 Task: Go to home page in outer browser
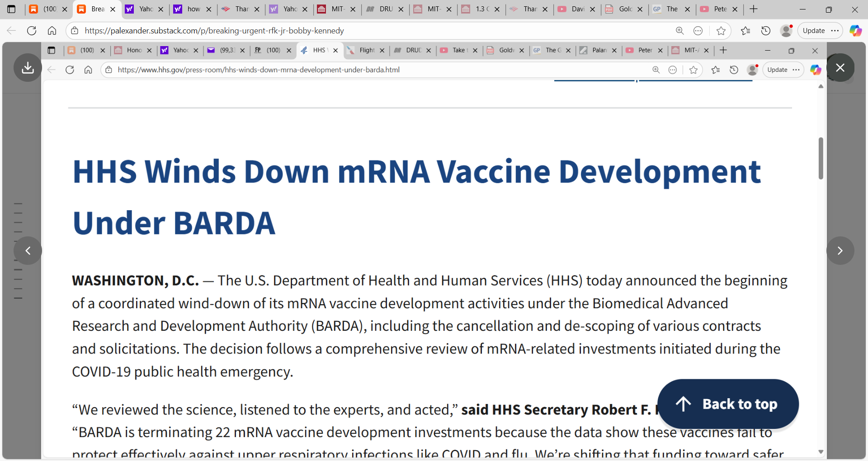click(52, 31)
